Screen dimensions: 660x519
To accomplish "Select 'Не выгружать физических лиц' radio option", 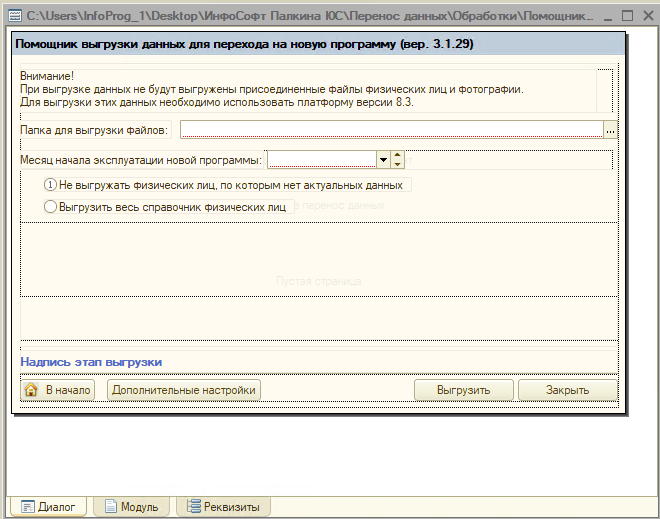I will click(51, 185).
